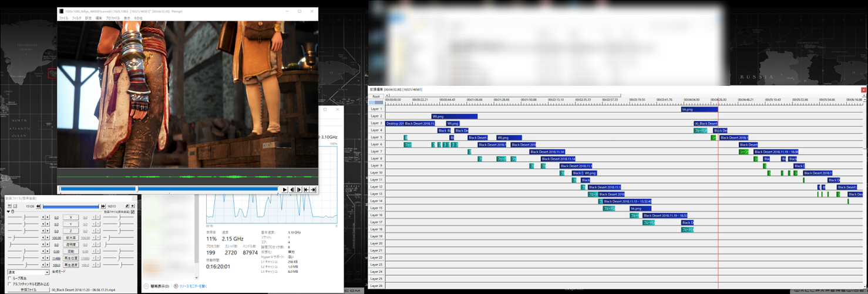Select the bk.png object on Layer 15
868x294 pixels.
click(640, 208)
